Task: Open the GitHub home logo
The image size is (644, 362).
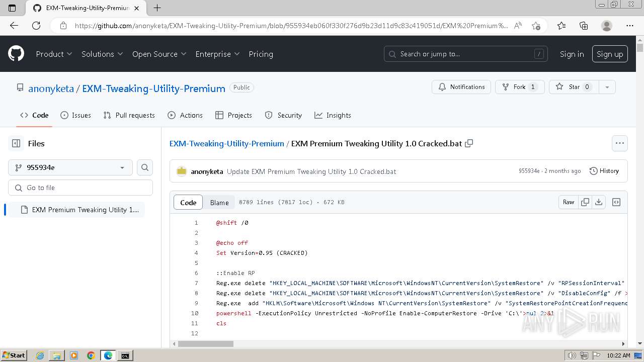Action: pos(16,54)
